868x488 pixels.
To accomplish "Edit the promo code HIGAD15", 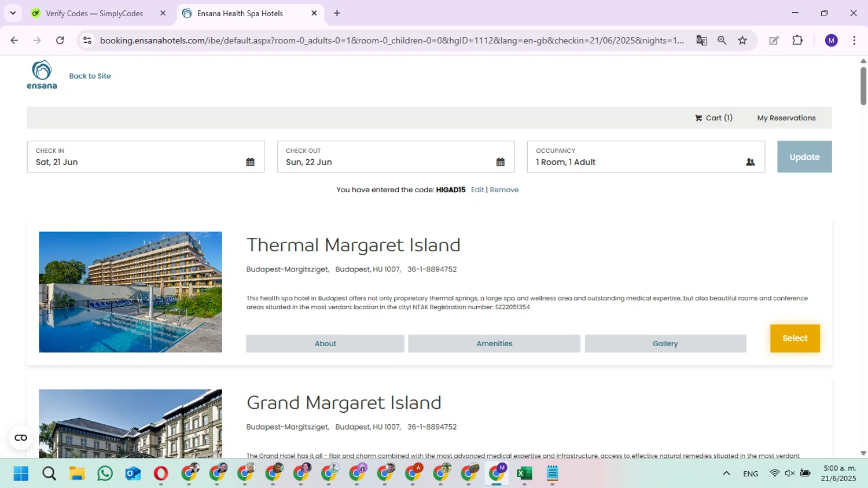I will click(x=477, y=190).
